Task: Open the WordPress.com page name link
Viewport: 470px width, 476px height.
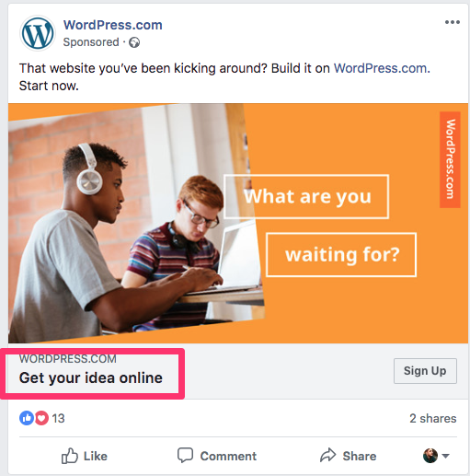Action: (113, 25)
